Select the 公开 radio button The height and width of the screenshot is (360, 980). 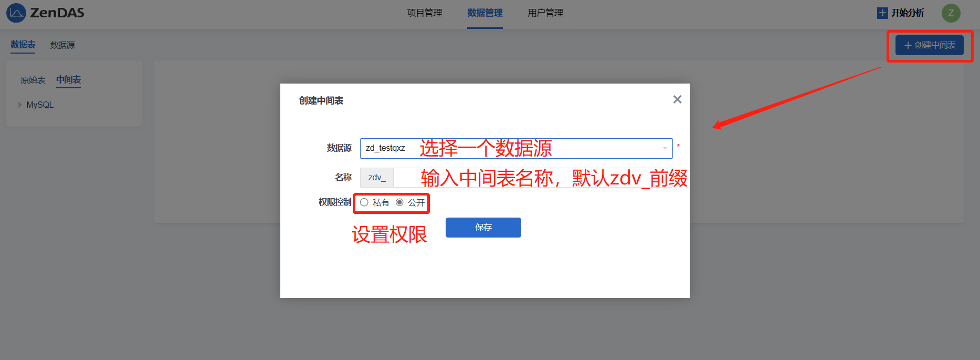pos(400,202)
